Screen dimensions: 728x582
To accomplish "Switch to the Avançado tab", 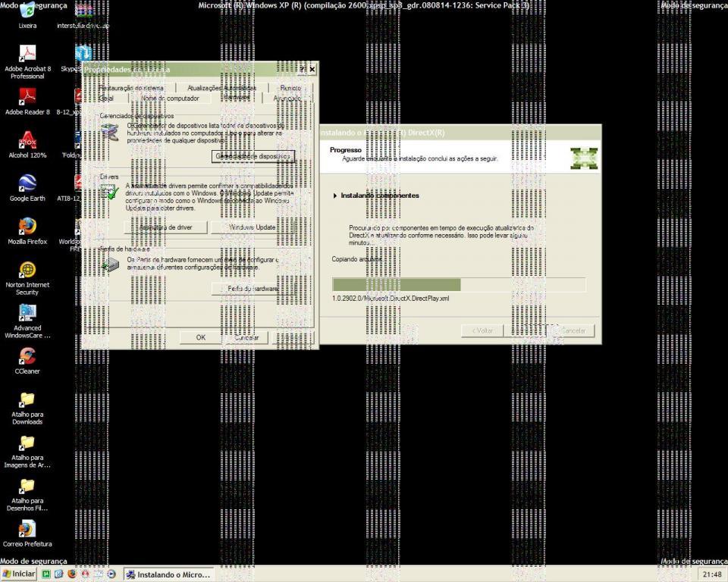I will coord(287,99).
